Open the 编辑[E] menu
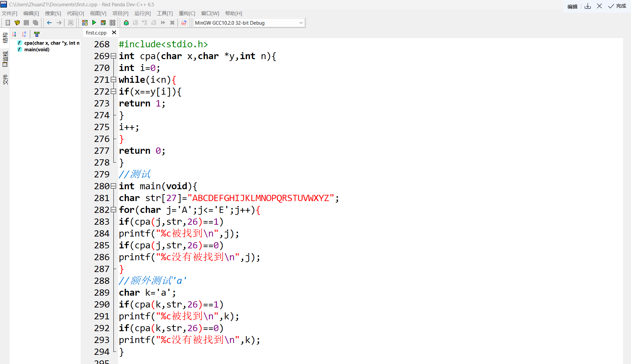The image size is (631, 364). pyautogui.click(x=31, y=13)
